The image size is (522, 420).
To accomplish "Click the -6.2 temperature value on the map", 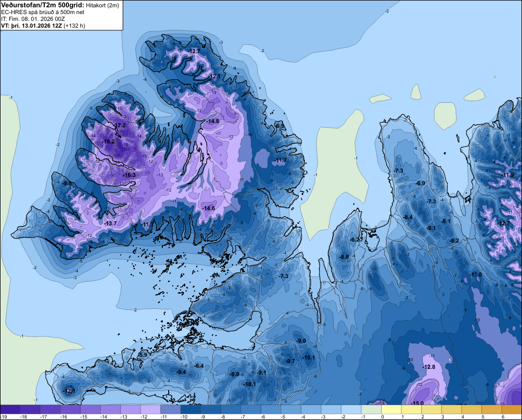I will [355, 239].
